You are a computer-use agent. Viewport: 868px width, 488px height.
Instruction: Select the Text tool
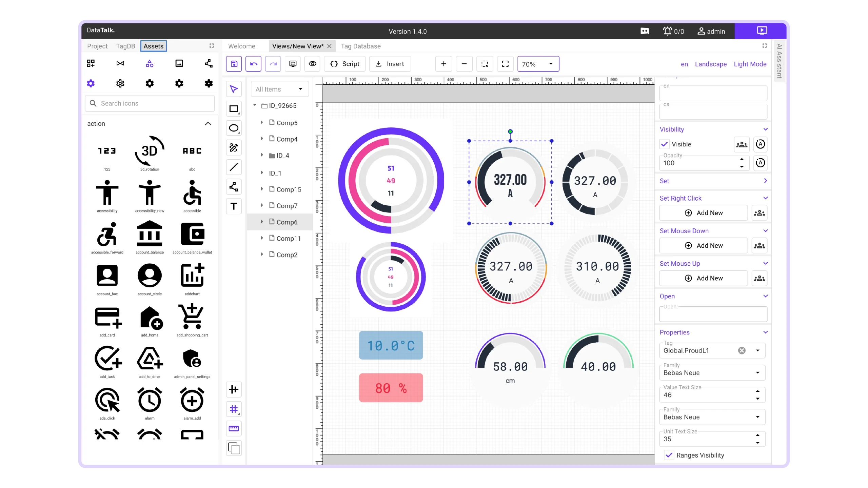pyautogui.click(x=234, y=206)
